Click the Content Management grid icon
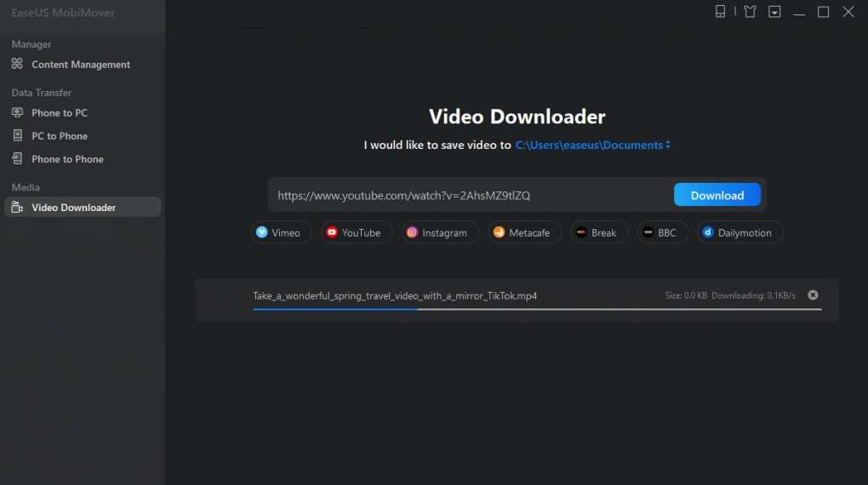Image resolution: width=868 pixels, height=485 pixels. [x=17, y=64]
